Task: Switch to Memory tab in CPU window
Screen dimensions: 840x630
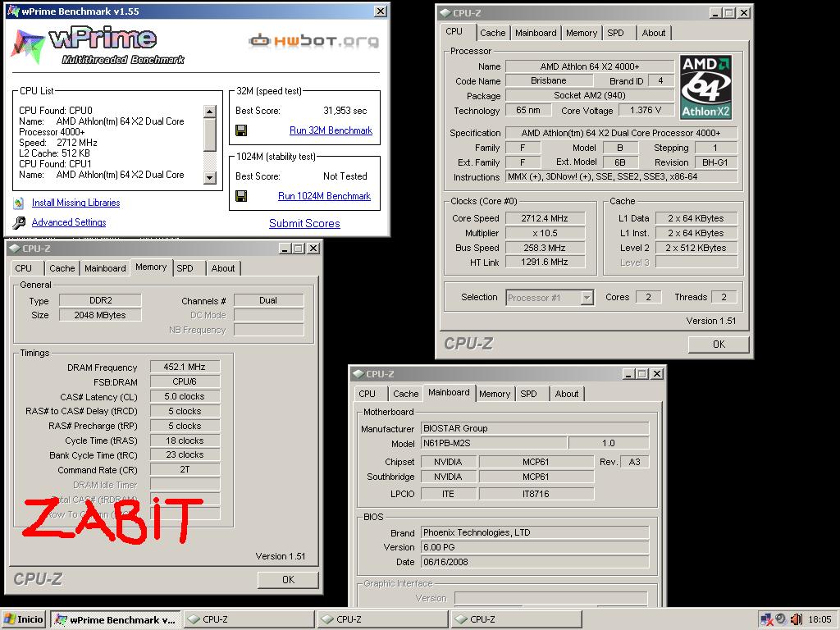Action: 582,33
